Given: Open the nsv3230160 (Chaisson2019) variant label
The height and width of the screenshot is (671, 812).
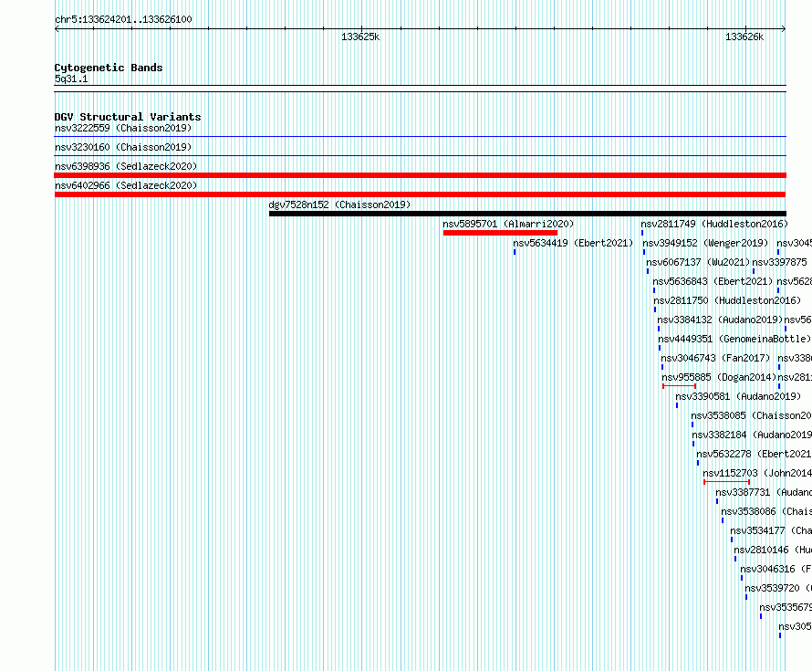Looking at the screenshot, I should tap(123, 147).
